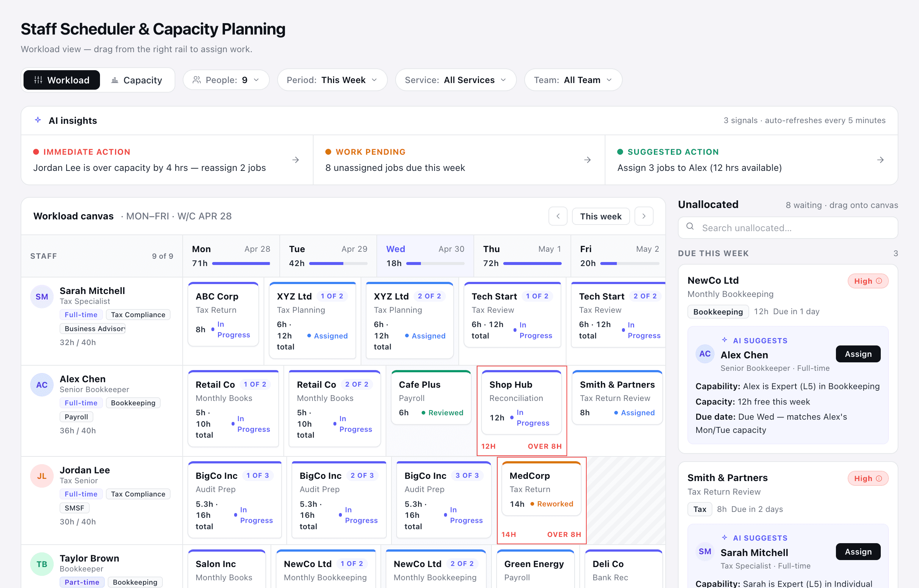This screenshot has height=588, width=919.
Task: Open the XYZ Ltd 1 OF 2 card
Action: [312, 320]
